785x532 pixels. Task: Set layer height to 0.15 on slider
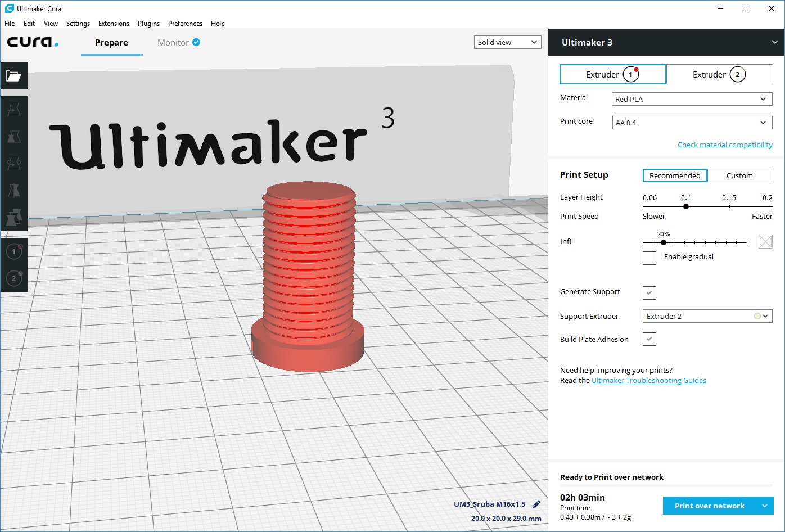pos(729,206)
